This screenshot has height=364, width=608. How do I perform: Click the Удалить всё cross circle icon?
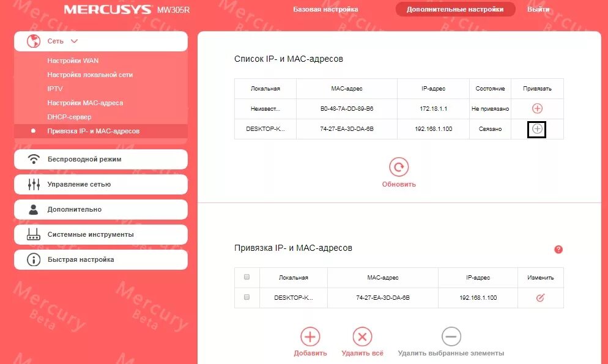pyautogui.click(x=362, y=336)
